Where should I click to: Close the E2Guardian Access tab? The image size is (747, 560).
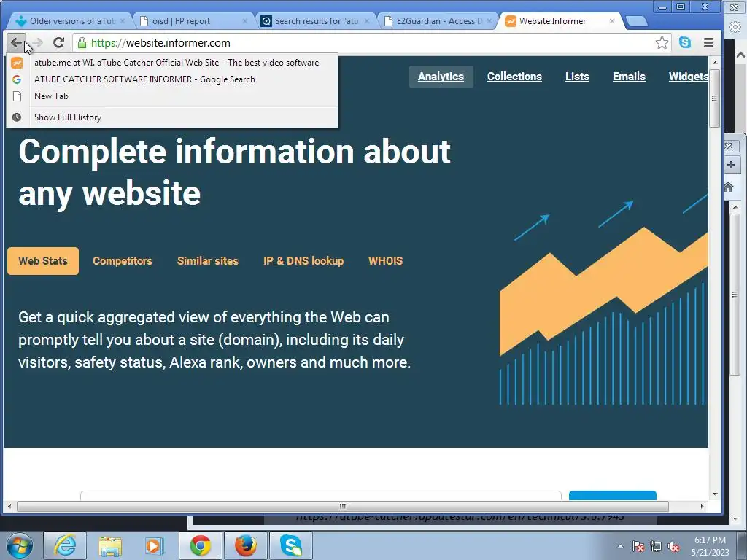pyautogui.click(x=489, y=21)
